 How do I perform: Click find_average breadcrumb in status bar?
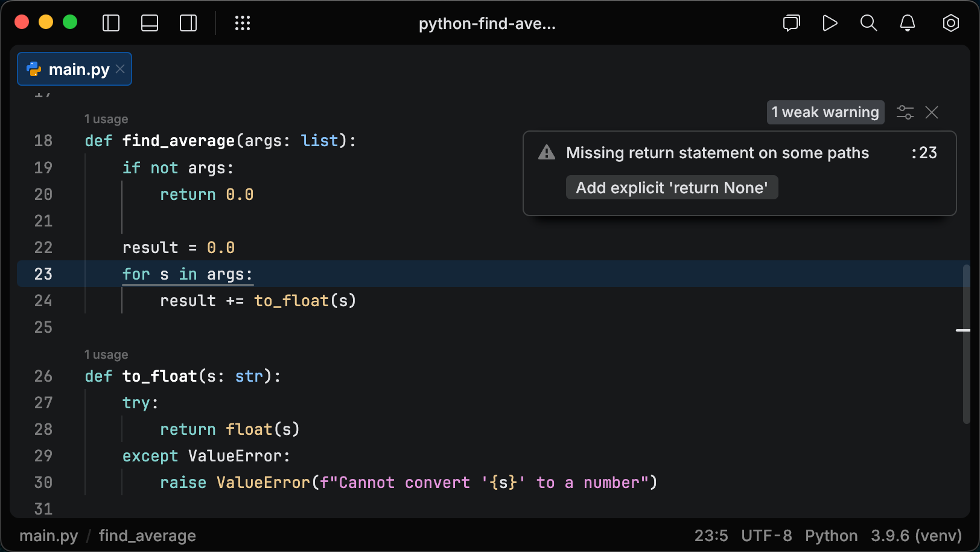[x=147, y=536]
